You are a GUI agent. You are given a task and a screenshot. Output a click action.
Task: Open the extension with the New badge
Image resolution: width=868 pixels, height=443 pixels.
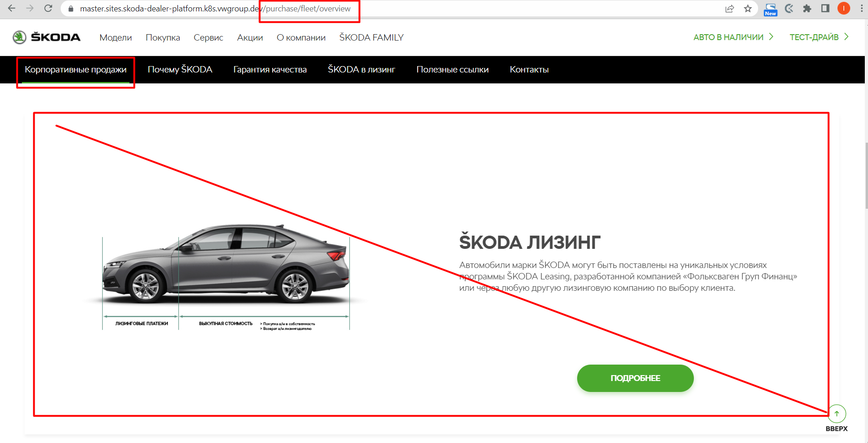[x=770, y=10]
